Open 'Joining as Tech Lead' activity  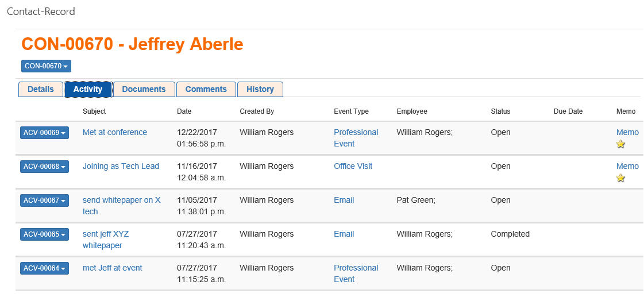point(121,166)
